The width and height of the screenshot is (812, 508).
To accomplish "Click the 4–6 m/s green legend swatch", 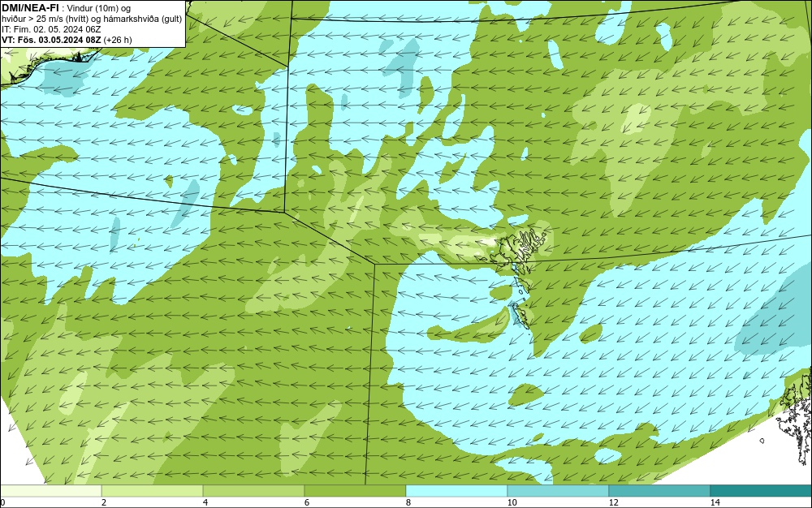I will [253, 491].
